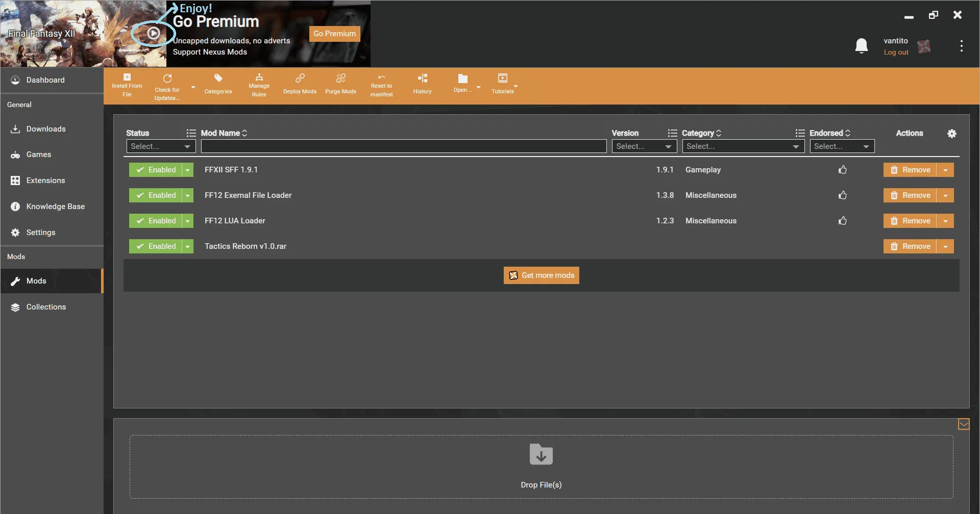Click Log out link

pos(896,53)
